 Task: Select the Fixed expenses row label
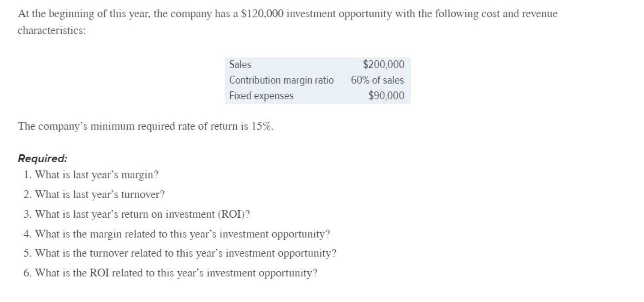(261, 96)
